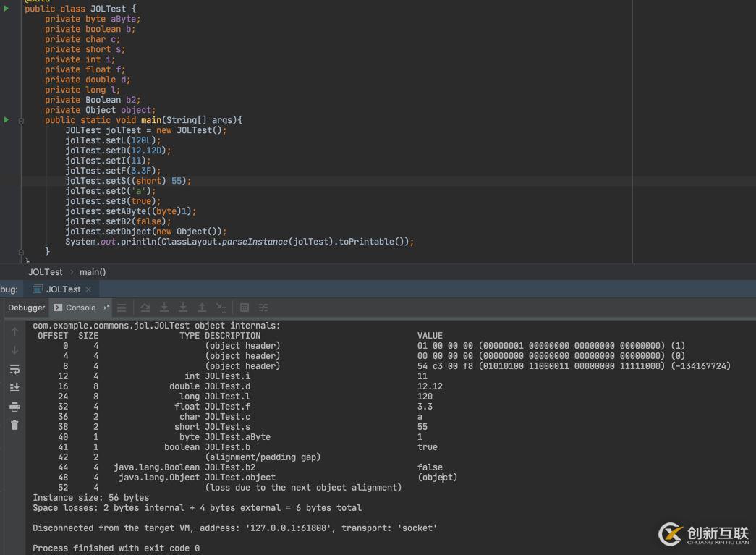This screenshot has height=555, width=756.
Task: Collapse the main method fold marker
Action: click(x=21, y=121)
